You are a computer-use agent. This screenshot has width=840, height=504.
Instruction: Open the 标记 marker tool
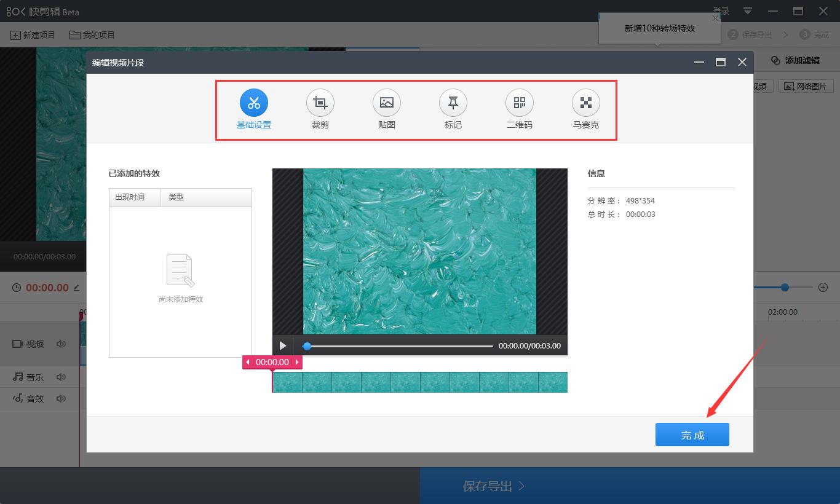tap(453, 102)
